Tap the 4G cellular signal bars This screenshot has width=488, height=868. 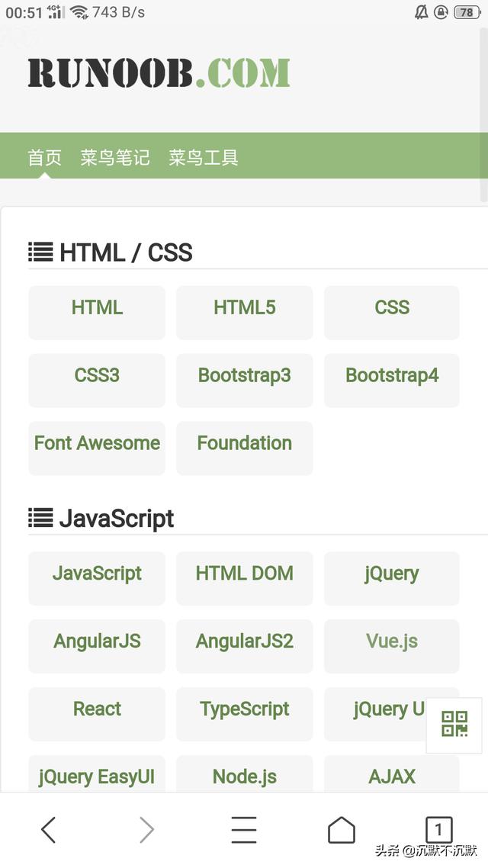56,12
